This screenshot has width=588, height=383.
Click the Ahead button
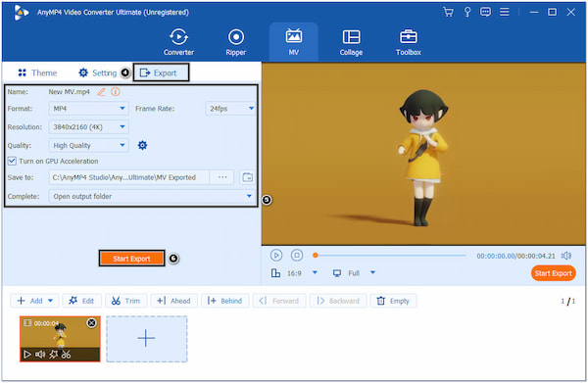click(173, 301)
